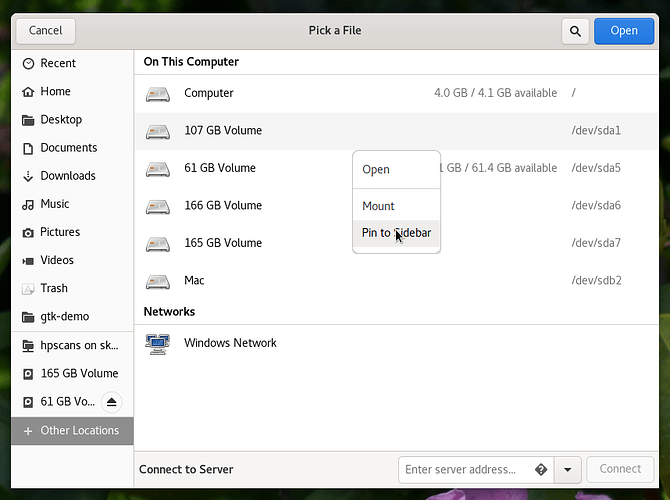Click the gtk-demo folder icon

(28, 317)
